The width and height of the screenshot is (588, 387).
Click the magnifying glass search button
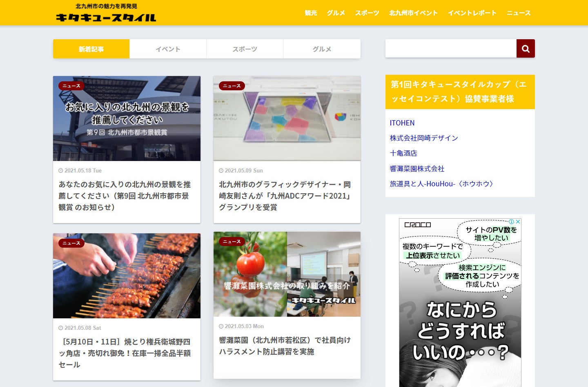526,49
